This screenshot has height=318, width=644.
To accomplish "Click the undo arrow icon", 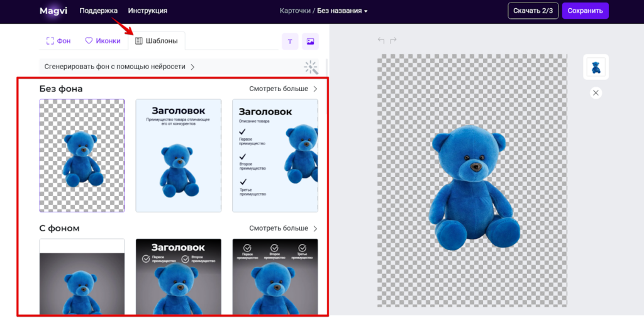I will click(381, 40).
